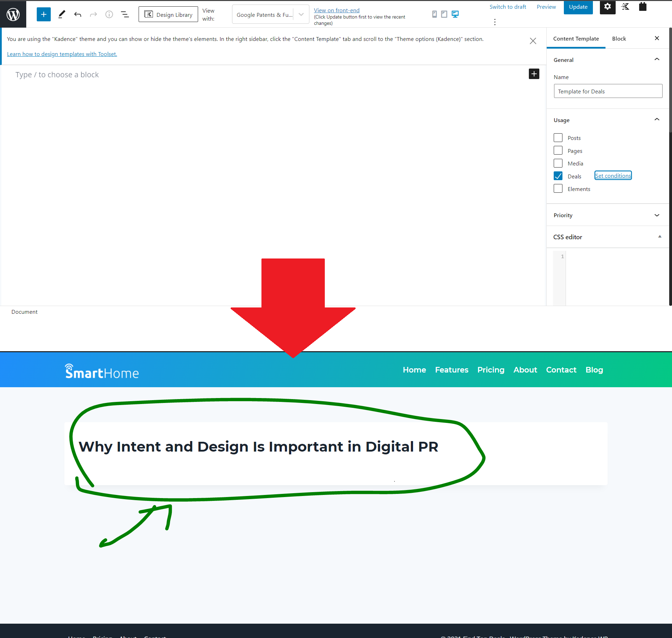Screen dimensions: 672x638
Task: Enable the Media checkbox
Action: point(558,163)
